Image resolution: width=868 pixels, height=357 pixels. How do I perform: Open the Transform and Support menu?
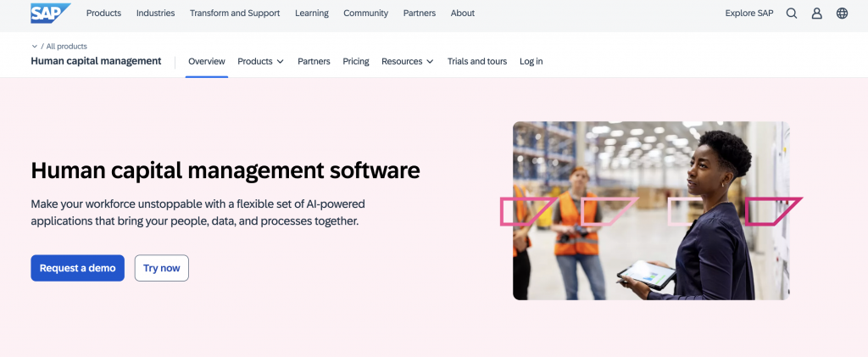(235, 14)
